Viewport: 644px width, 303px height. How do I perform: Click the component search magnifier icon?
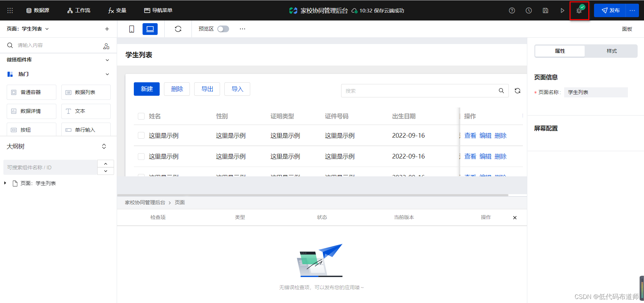point(10,45)
